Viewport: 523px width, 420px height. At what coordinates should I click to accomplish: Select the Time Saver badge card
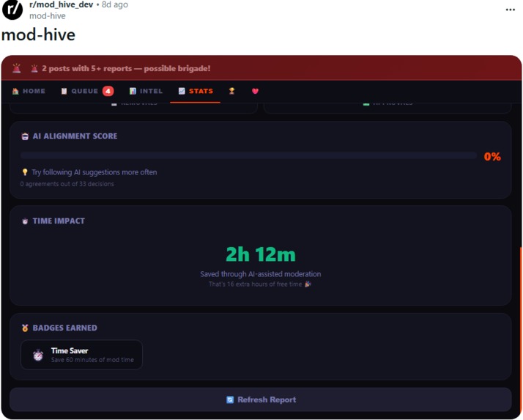tap(82, 355)
